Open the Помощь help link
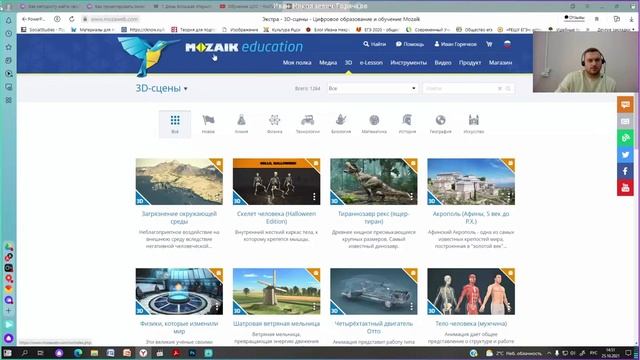The height and width of the screenshot is (360, 640). pyautogui.click(x=410, y=44)
